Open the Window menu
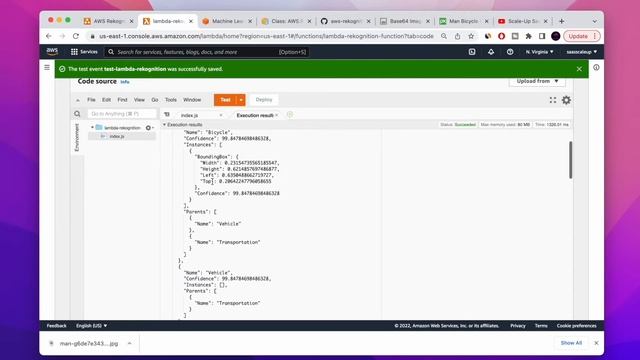640x360 pixels. tap(192, 100)
